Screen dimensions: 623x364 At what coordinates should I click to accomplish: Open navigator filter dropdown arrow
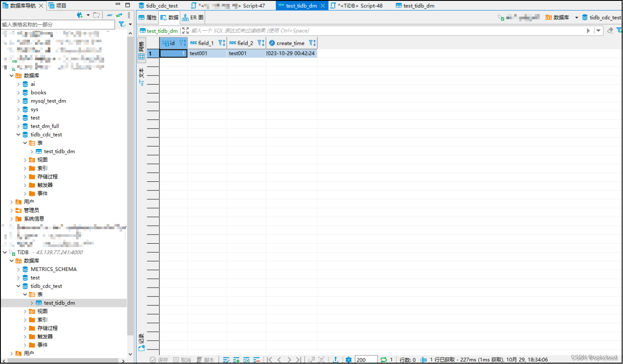(130, 24)
